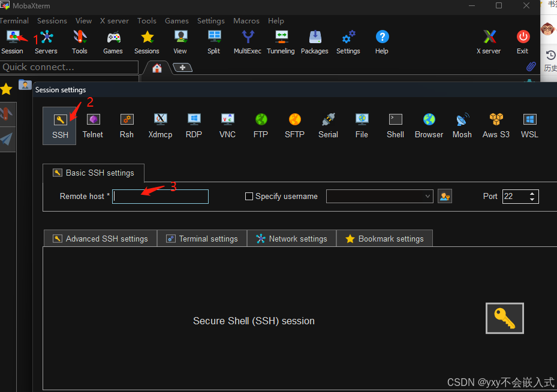
Task: Open a new tab with plus button
Action: point(182,68)
